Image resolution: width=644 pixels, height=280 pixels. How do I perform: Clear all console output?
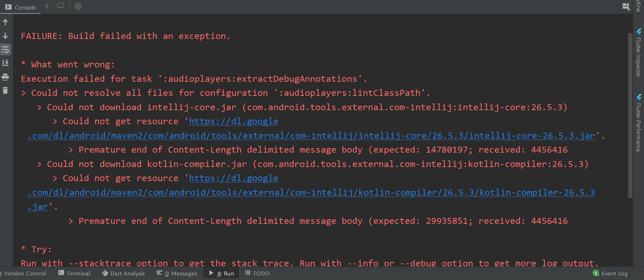5,91
